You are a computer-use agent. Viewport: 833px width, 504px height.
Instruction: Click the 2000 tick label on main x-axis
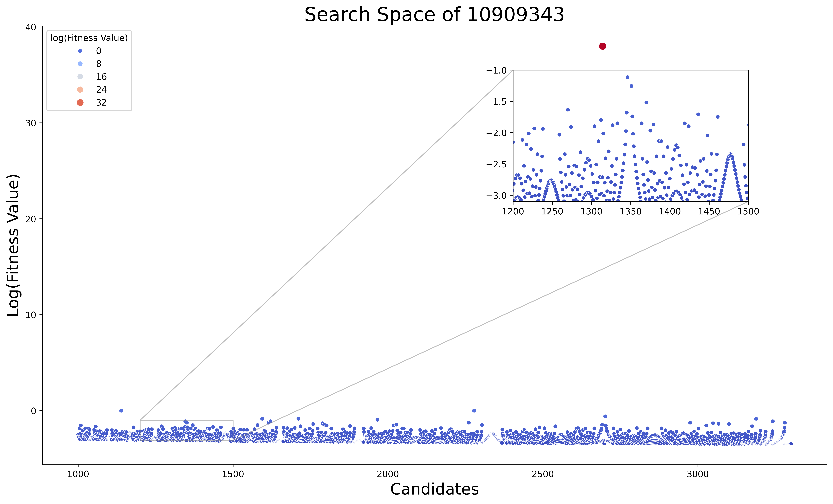pyautogui.click(x=388, y=474)
